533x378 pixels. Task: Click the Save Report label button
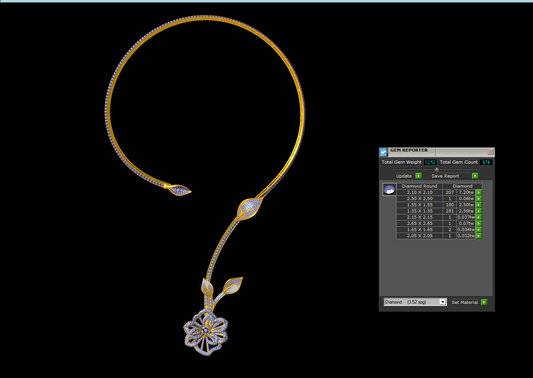(x=445, y=176)
